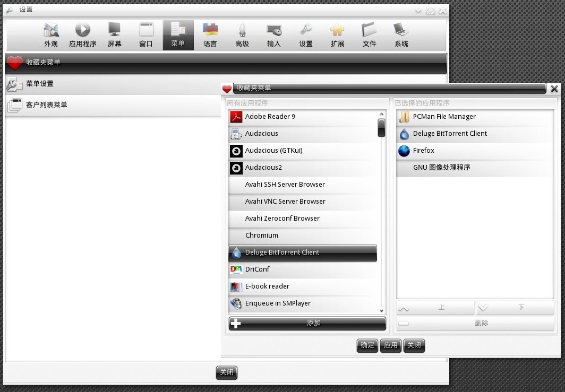The image size is (565, 392).
Task: Click the scroll up arrow of applications list
Action: (381, 114)
